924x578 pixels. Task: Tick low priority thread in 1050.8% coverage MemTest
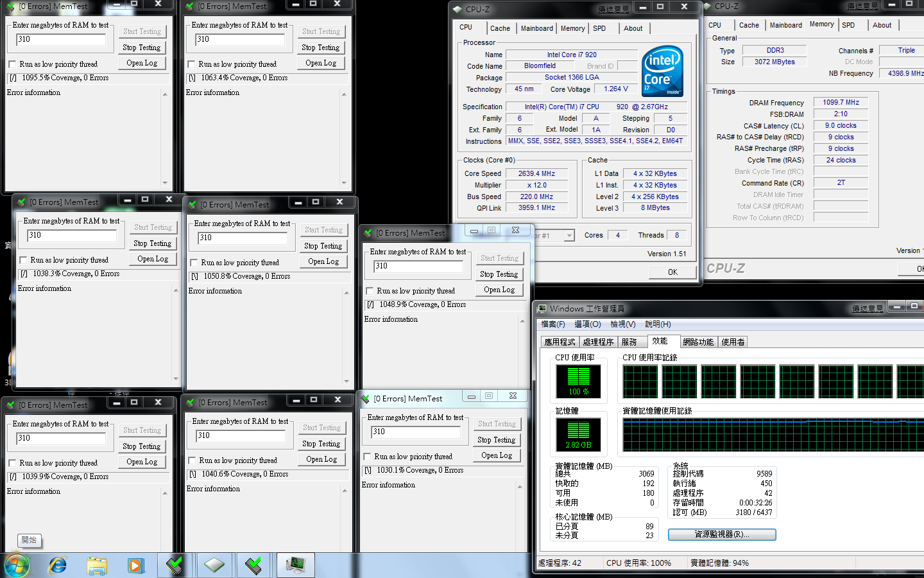click(194, 263)
